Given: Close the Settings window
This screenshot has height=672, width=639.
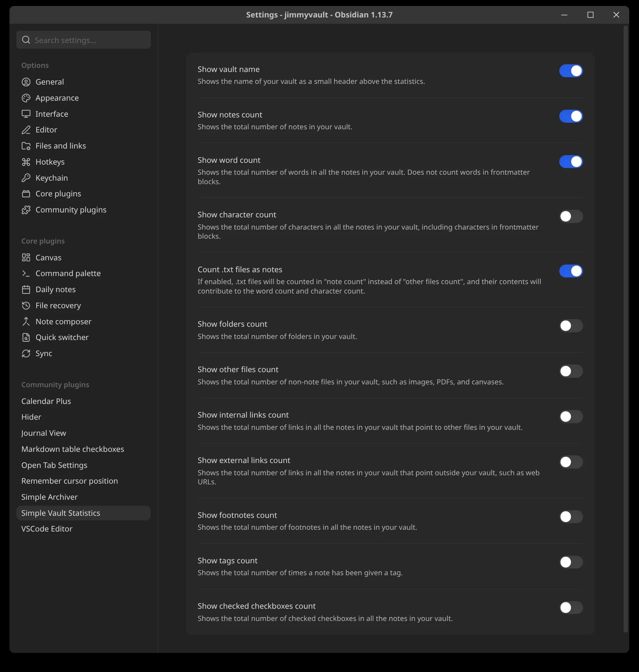Looking at the screenshot, I should click(x=616, y=15).
